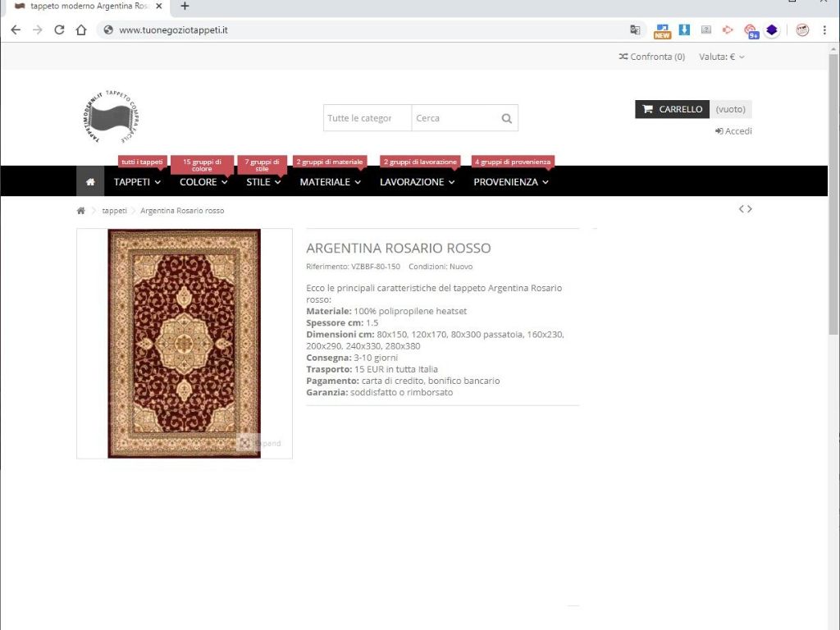Expand the red rug product image
The image size is (840, 630).
[260, 443]
